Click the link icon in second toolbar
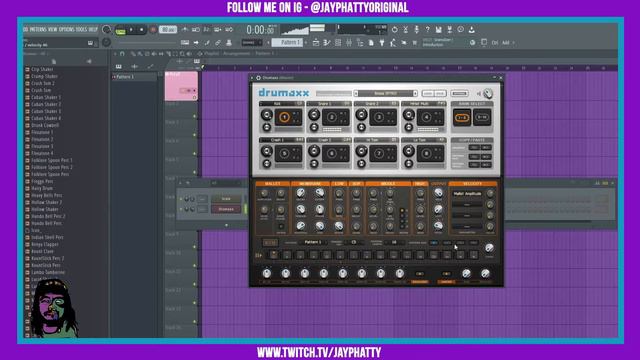This screenshot has height=360, width=640. coord(218,42)
